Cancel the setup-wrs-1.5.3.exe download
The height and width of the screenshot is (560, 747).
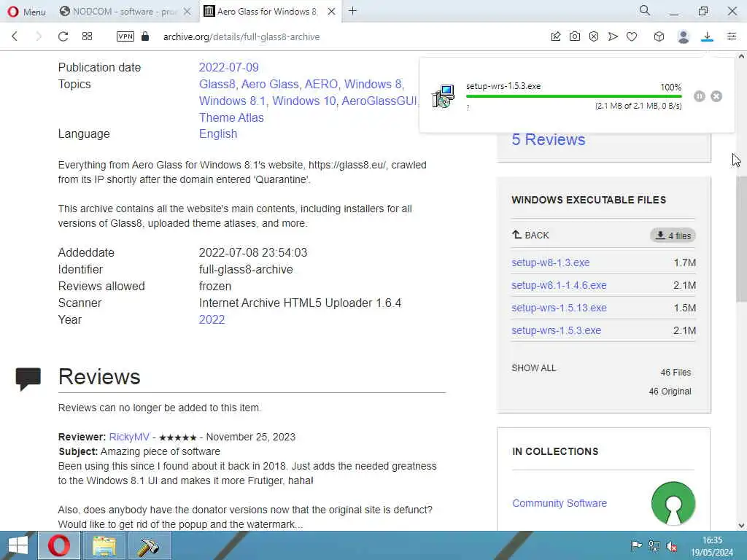pyautogui.click(x=716, y=96)
